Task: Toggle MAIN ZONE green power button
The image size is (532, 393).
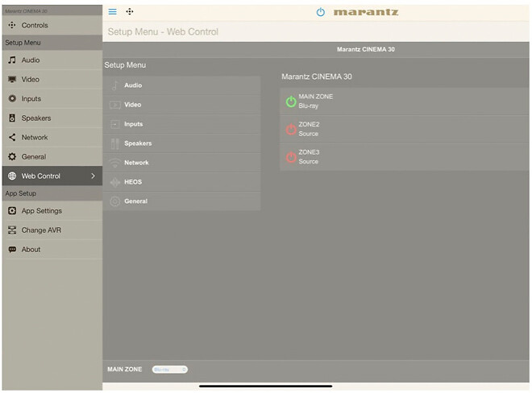Action: (291, 101)
